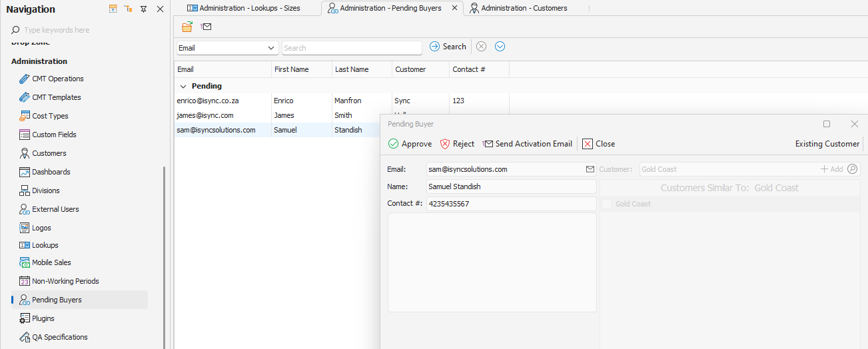Click the External Users icon
868x349 pixels.
(25, 209)
